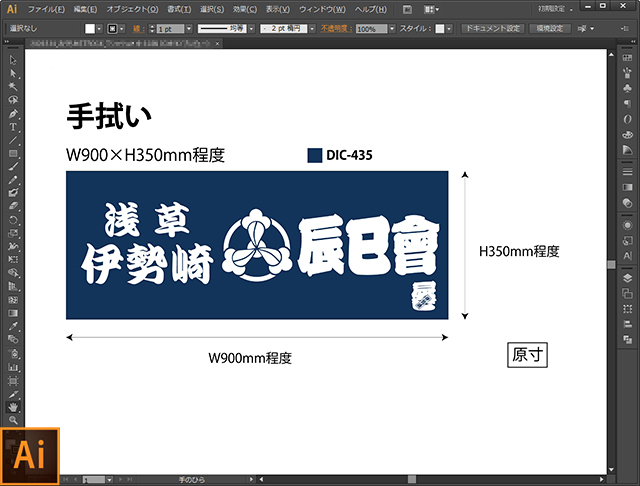Open the style swatch dropdown
The image size is (640, 486).
[x=449, y=29]
